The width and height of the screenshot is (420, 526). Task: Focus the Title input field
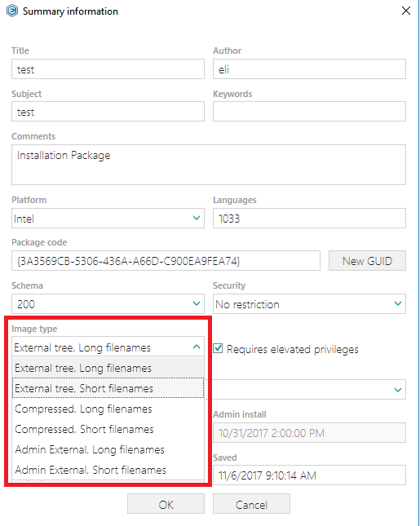(x=108, y=69)
